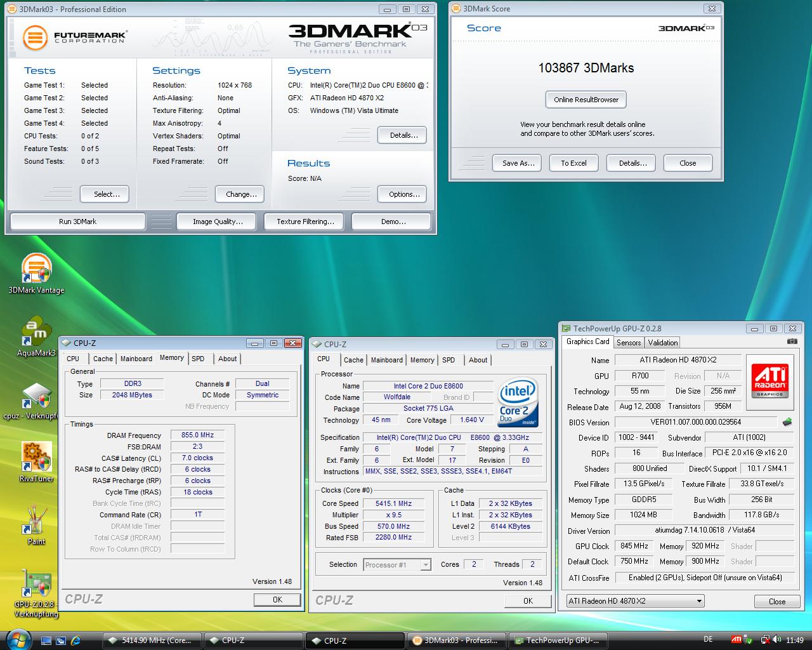Click the Intel Core 2 Duo logo
The image size is (812, 650).
(518, 402)
